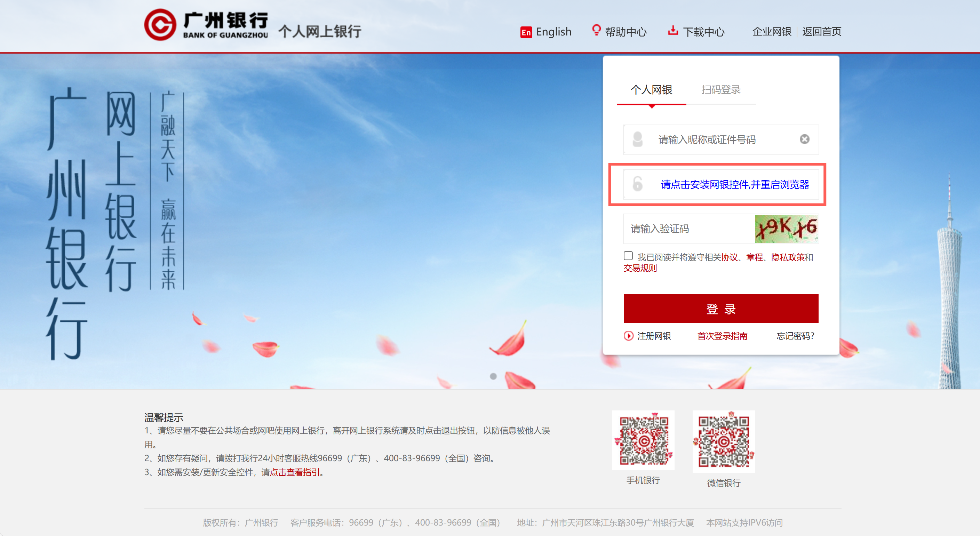
Task: Click the 首次登录指南 link
Action: (x=722, y=336)
